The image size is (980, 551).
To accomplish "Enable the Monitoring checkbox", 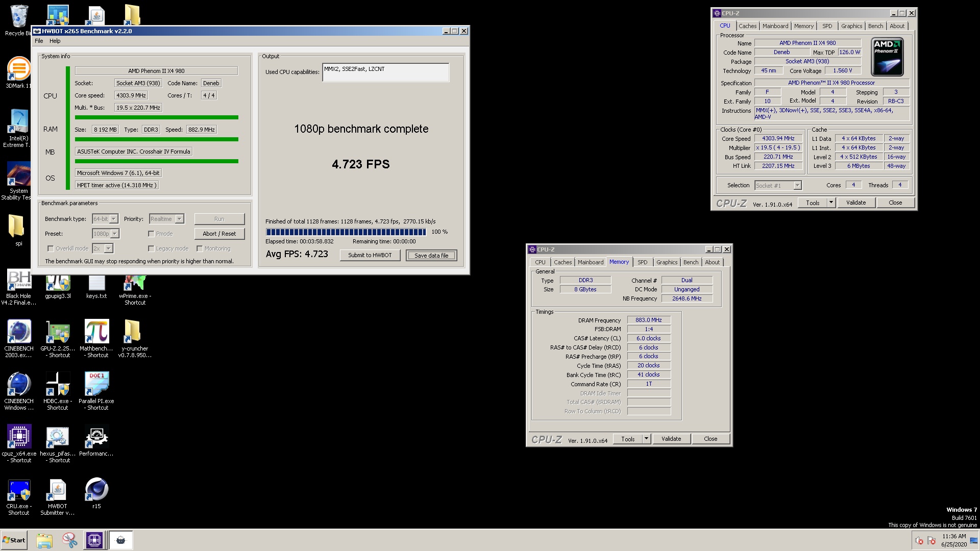I will 200,248.
